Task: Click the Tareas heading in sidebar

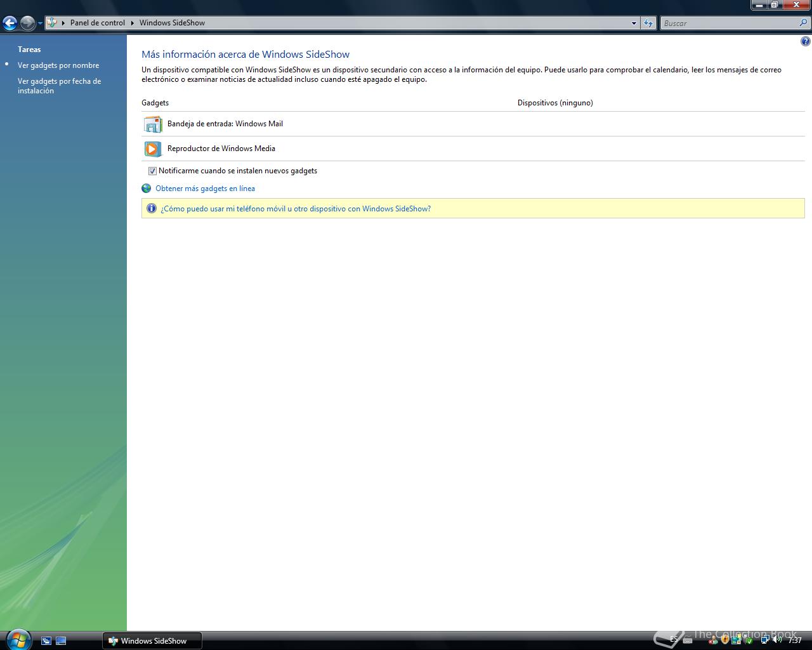Action: [29, 50]
